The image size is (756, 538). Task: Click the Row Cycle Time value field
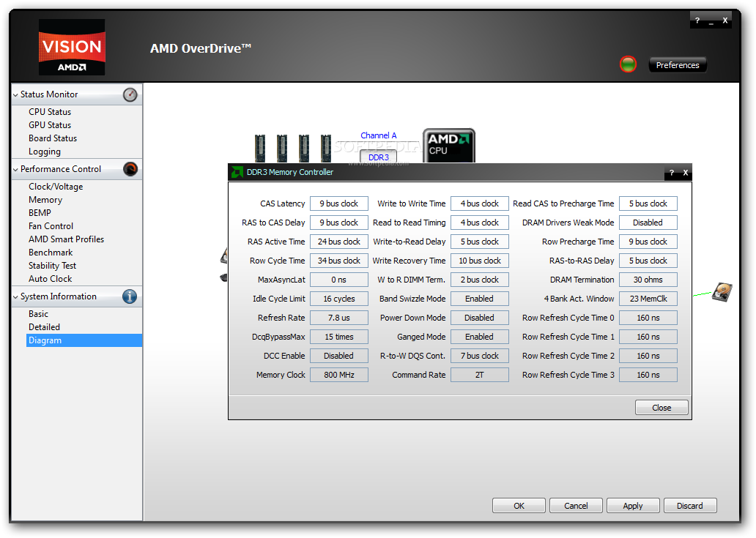339,261
